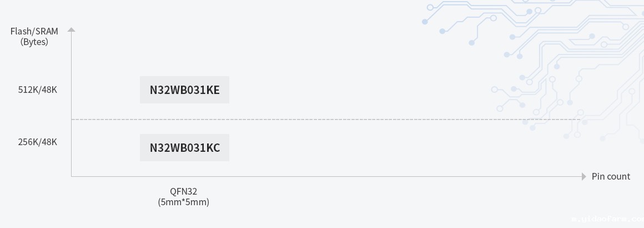This screenshot has height=228, width=644.
Task: Click the right-pointing arrowhead on the horizontal axis
Action: point(583,176)
